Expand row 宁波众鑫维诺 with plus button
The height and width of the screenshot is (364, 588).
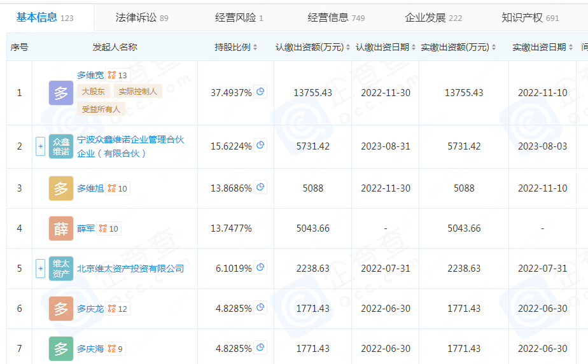tap(41, 146)
